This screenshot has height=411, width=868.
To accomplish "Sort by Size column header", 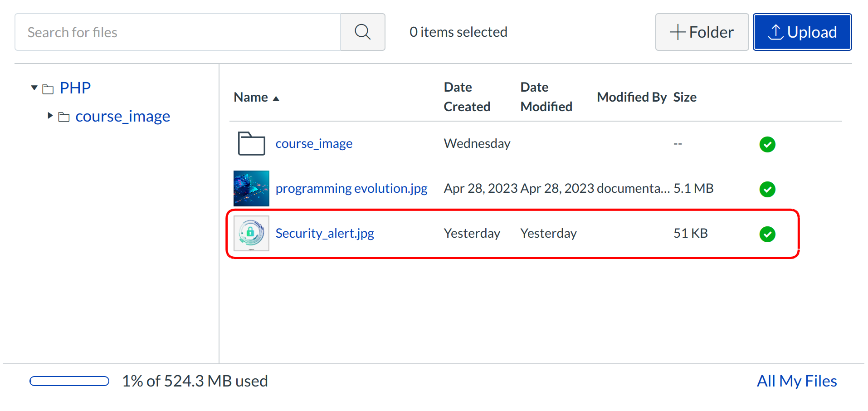I will pos(684,98).
